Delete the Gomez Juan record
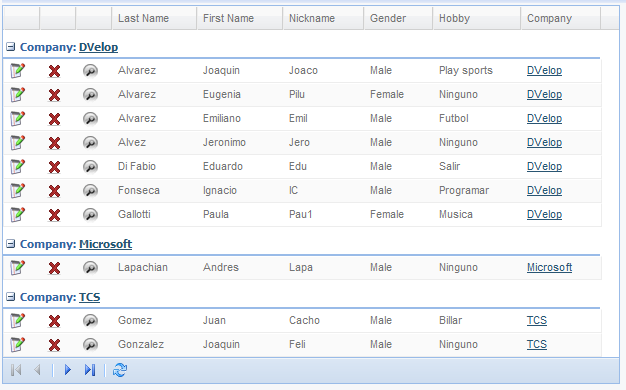The image size is (626, 390). [x=54, y=321]
